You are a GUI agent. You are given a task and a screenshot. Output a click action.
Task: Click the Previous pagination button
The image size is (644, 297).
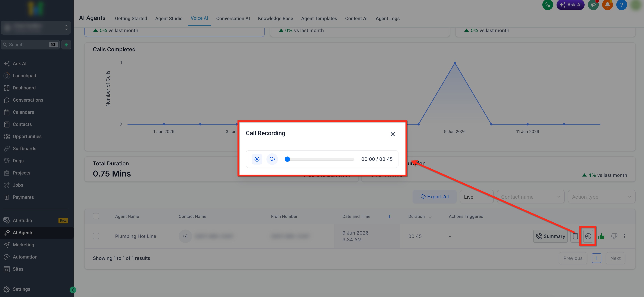(x=573, y=258)
